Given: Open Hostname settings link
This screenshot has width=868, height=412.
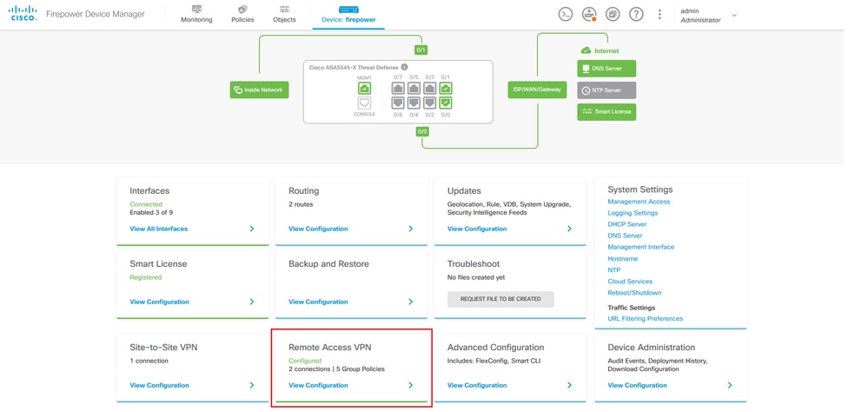Looking at the screenshot, I should click(x=623, y=259).
